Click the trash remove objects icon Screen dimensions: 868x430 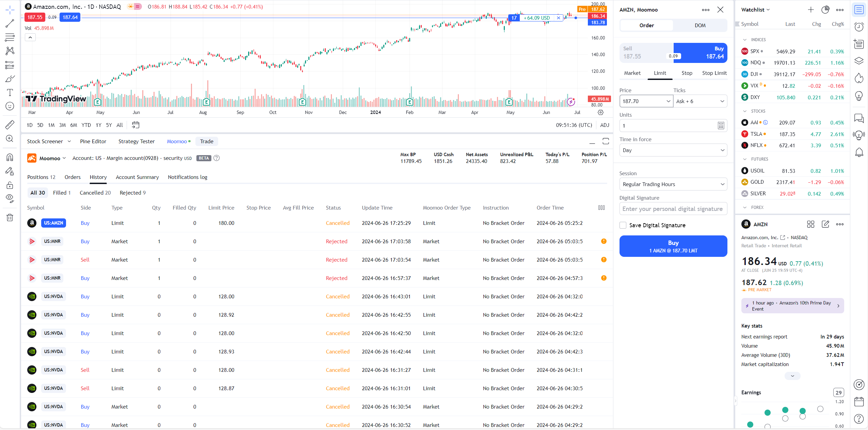tap(10, 217)
